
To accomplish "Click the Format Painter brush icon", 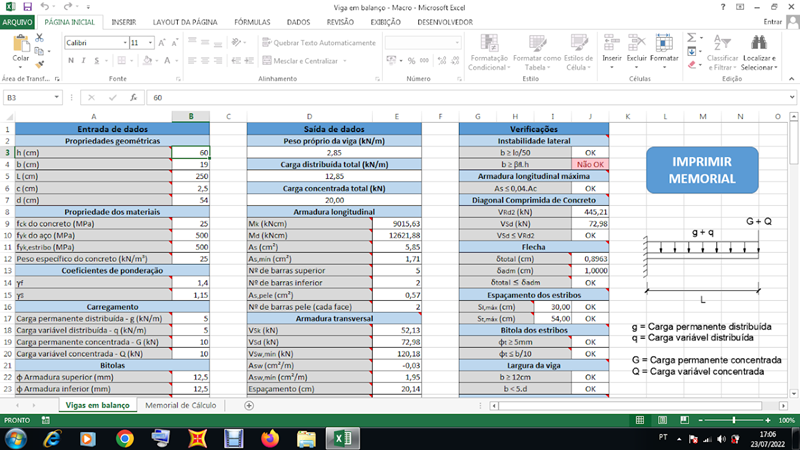I will pyautogui.click(x=39, y=64).
